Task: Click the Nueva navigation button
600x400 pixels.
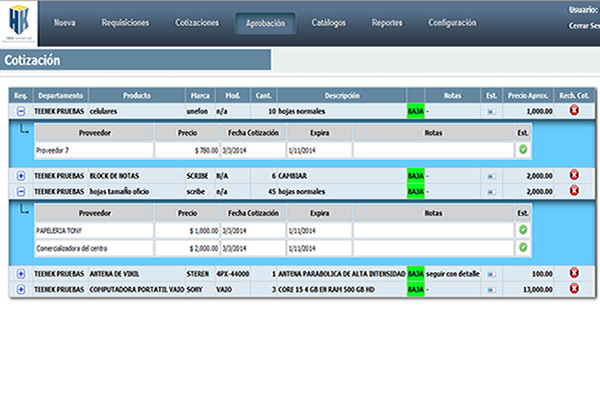Action: [64, 22]
